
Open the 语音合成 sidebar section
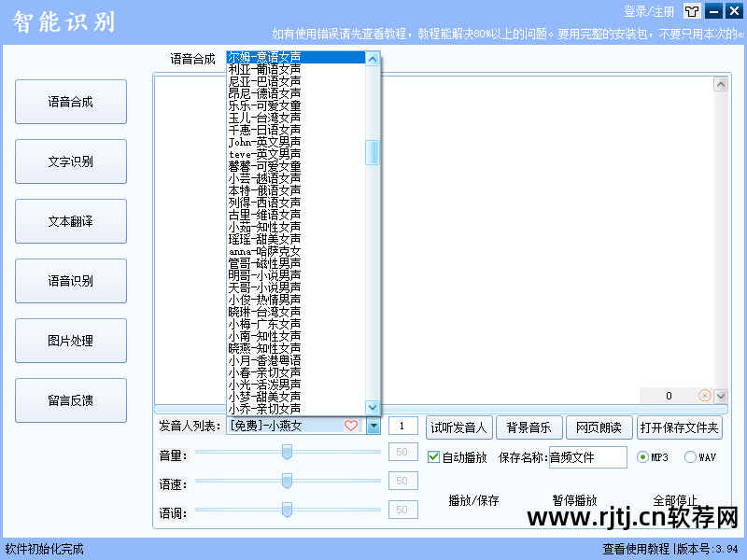[x=71, y=102]
